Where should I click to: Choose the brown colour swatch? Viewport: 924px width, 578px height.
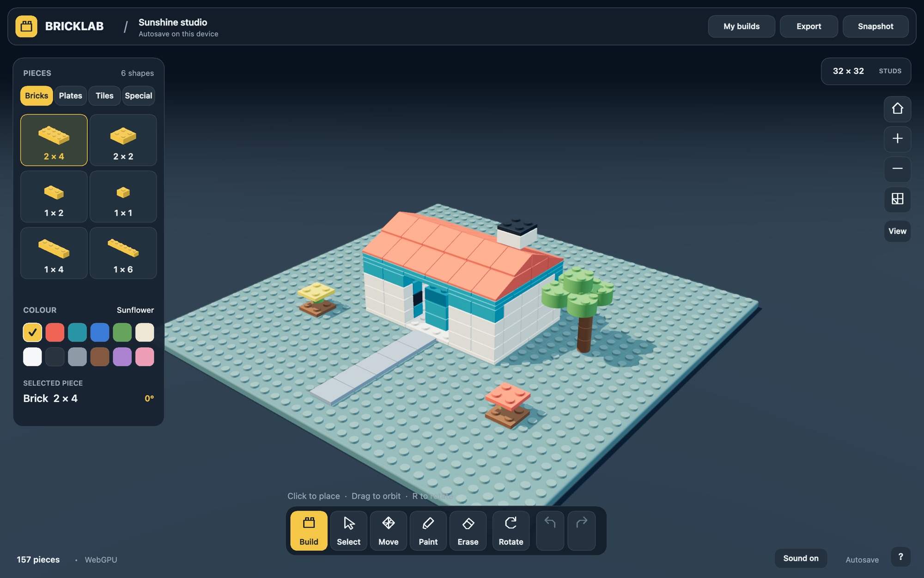tap(100, 357)
